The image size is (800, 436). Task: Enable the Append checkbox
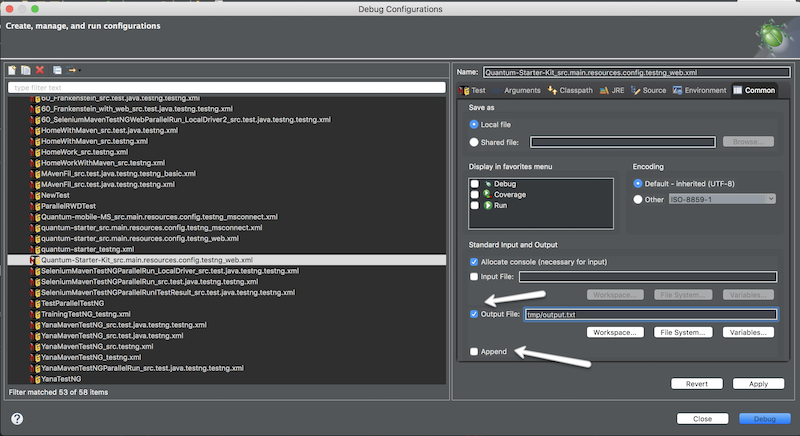475,351
